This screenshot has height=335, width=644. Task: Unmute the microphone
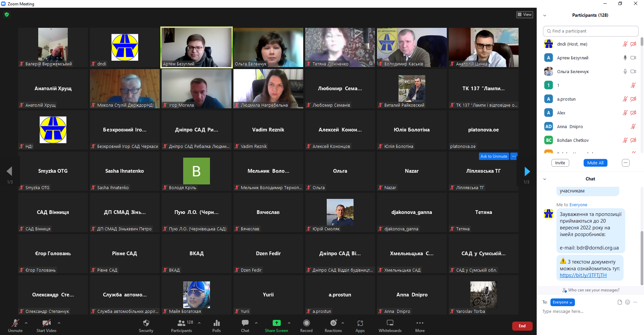click(x=15, y=323)
